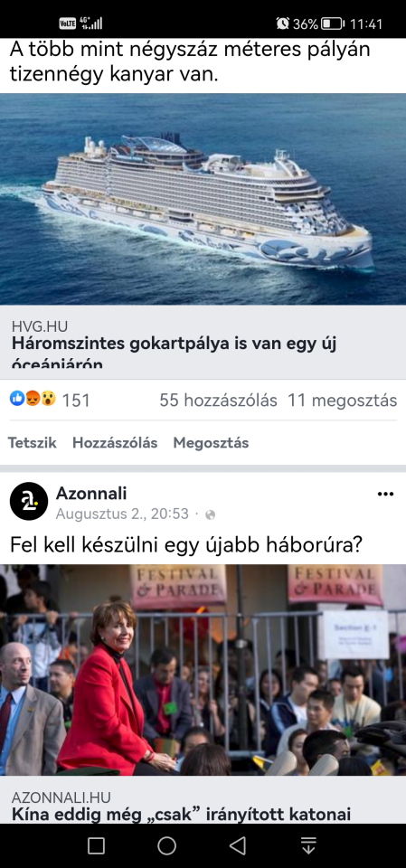This screenshot has width=406, height=868.
Task: Tap the Android back triangle button
Action: coord(238,845)
